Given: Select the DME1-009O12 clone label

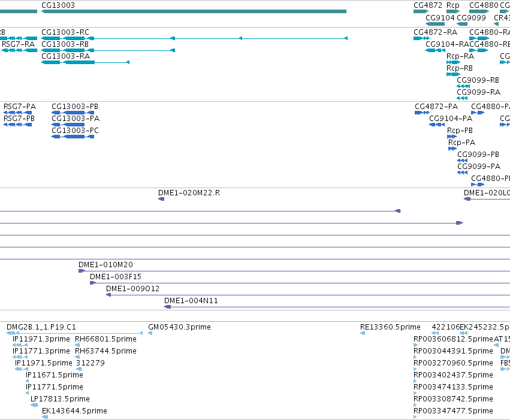Looking at the screenshot, I should tap(132, 289).
